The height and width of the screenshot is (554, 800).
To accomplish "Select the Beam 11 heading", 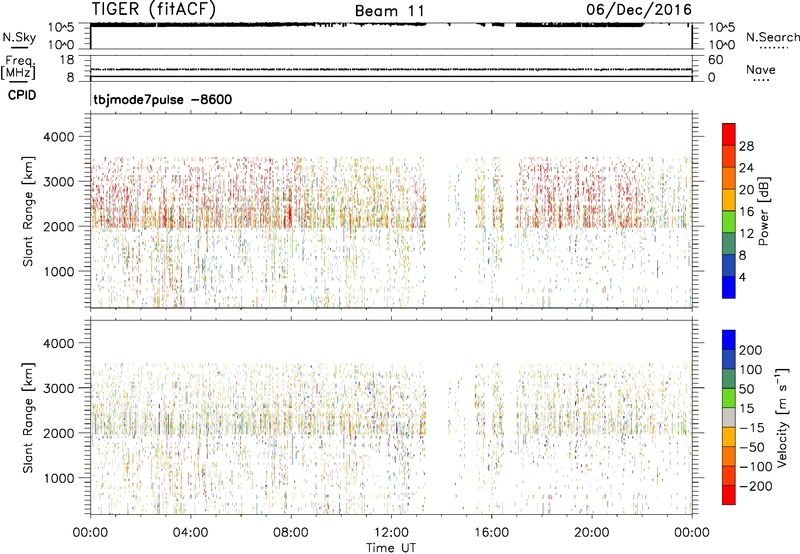I will (390, 11).
